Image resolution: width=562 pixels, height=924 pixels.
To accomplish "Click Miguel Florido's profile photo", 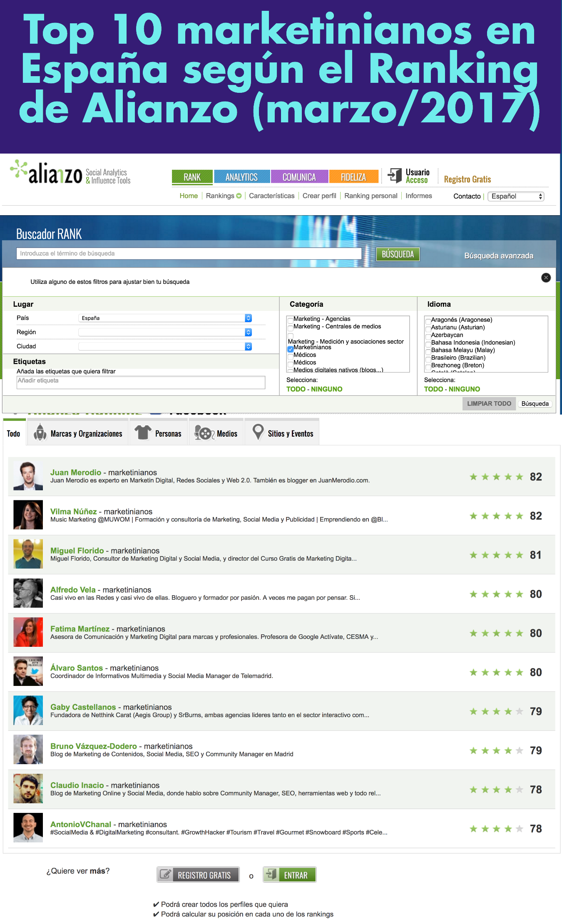I will pos(28,554).
